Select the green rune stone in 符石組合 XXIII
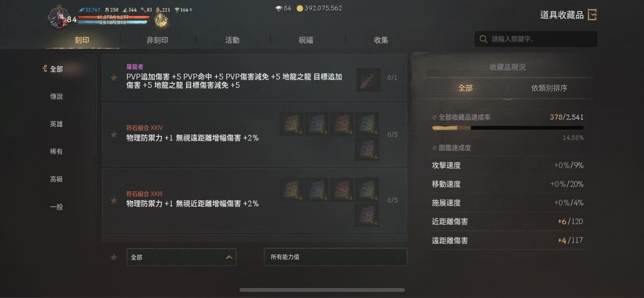Image resolution: width=644 pixels, height=298 pixels. point(367,189)
